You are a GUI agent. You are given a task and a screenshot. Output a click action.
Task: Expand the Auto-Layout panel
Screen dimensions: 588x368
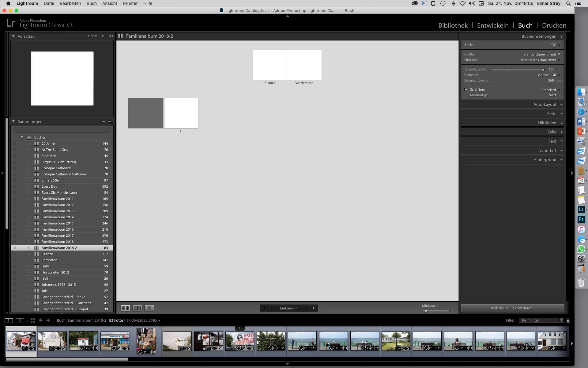pyautogui.click(x=545, y=105)
